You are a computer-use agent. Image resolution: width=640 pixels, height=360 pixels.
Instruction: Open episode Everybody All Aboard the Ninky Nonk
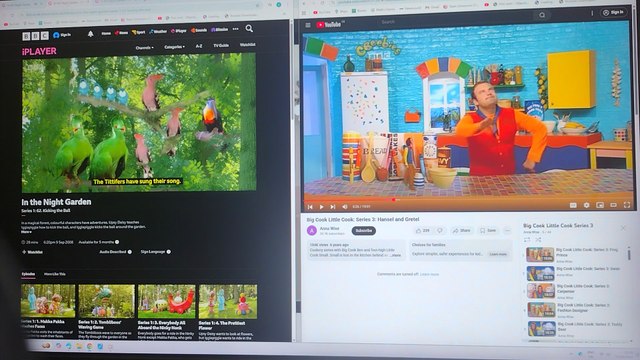(x=167, y=312)
